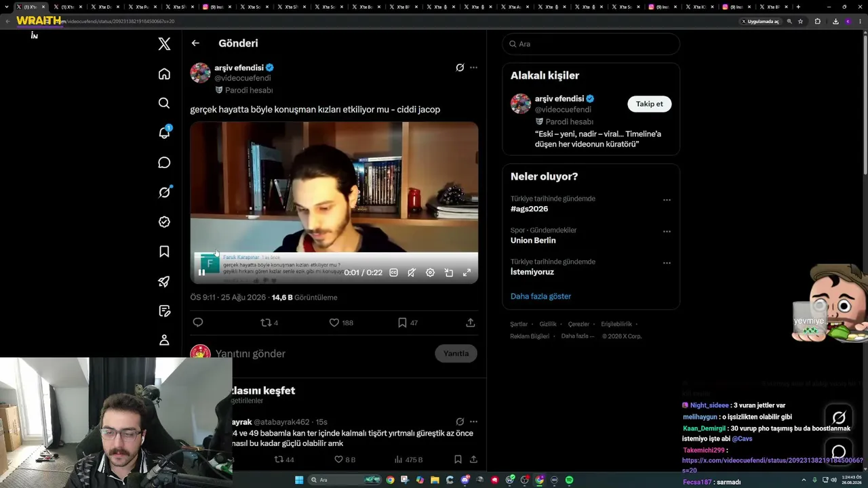Open Reklam Bilgileri footer link

click(x=530, y=336)
